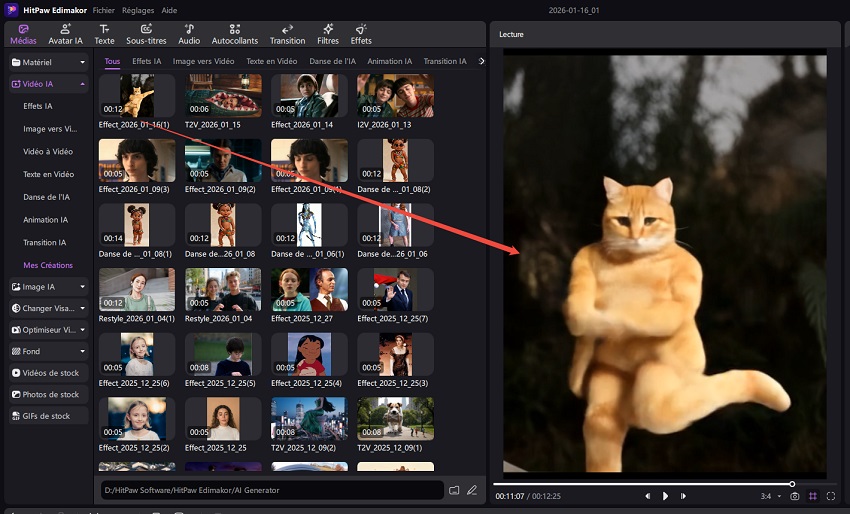Switch to the Image vers Vidéo tab
This screenshot has height=514, width=850.
tap(203, 61)
